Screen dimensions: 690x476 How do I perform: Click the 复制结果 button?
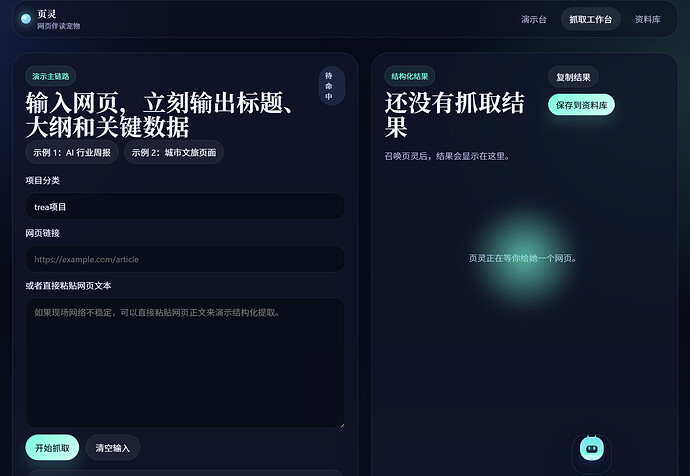573,77
